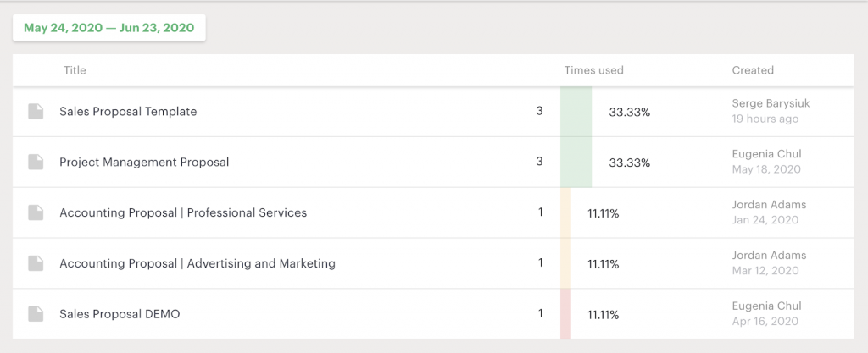Click the green usage bar for Project Management Proposal
This screenshot has width=868, height=353.
click(x=576, y=163)
